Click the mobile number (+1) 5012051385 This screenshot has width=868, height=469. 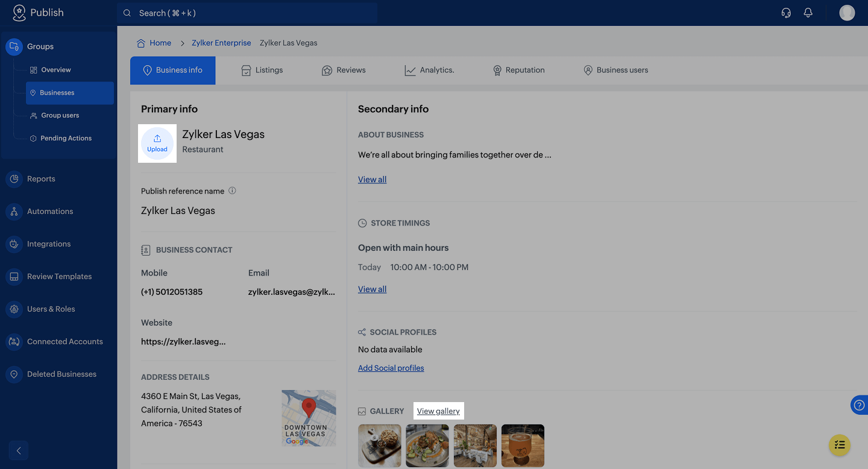tap(172, 292)
